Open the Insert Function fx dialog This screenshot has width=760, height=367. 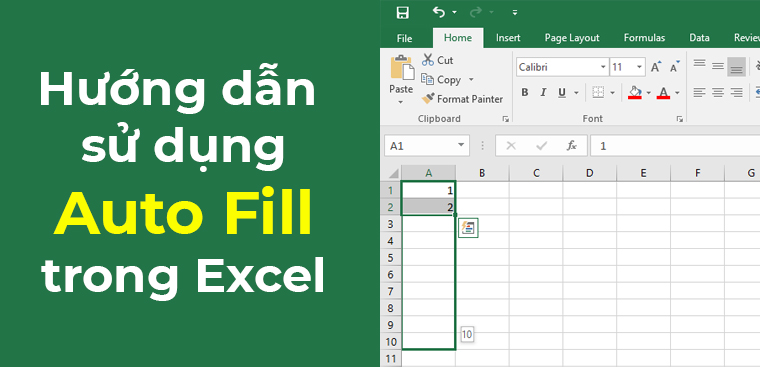(x=572, y=146)
